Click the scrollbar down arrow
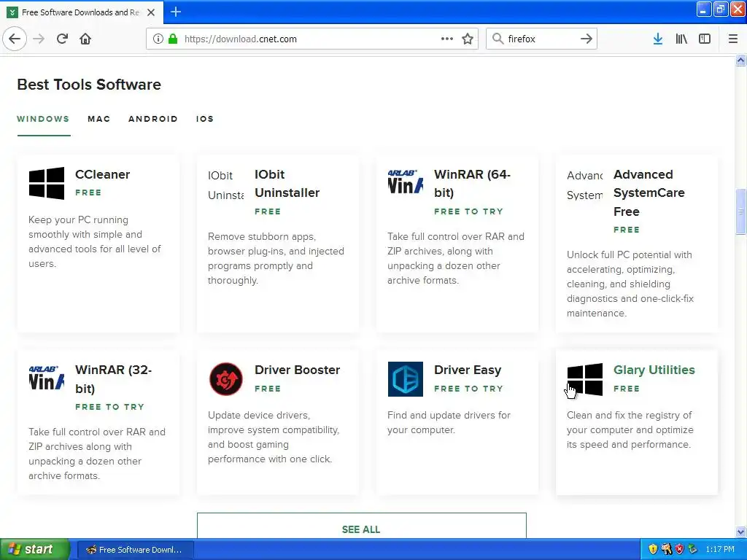Screen dimensions: 747x560 click(740, 532)
